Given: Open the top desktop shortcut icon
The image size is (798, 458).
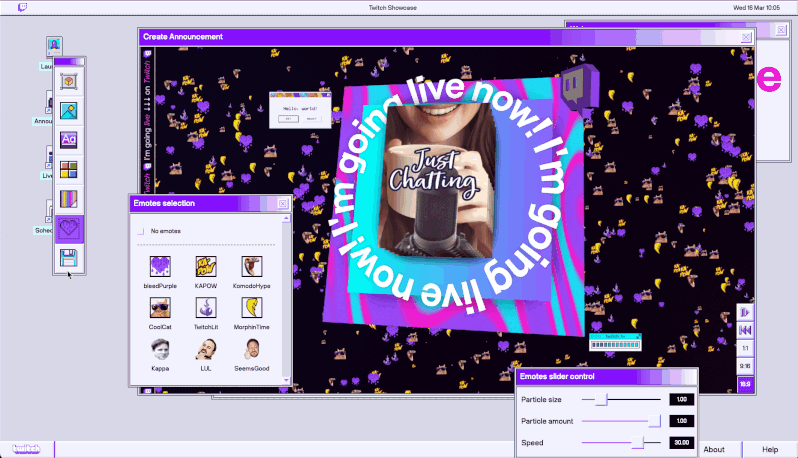Looking at the screenshot, I should (54, 46).
